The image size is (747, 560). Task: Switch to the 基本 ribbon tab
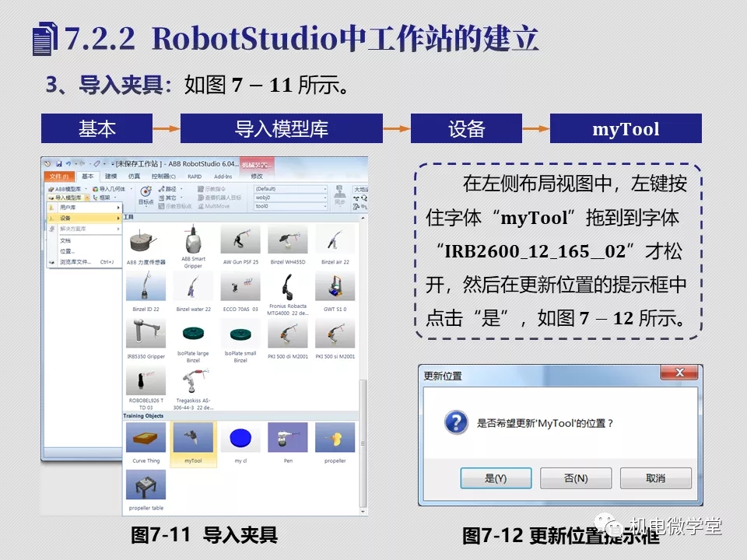point(88,177)
